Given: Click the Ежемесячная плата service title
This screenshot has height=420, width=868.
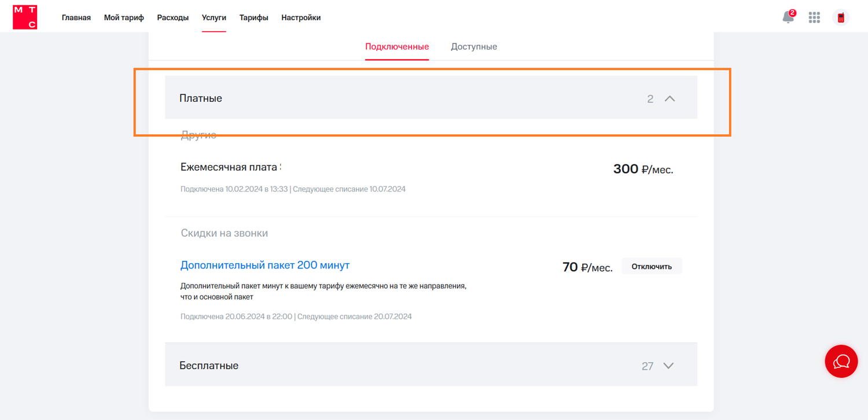Looking at the screenshot, I should click(x=230, y=167).
